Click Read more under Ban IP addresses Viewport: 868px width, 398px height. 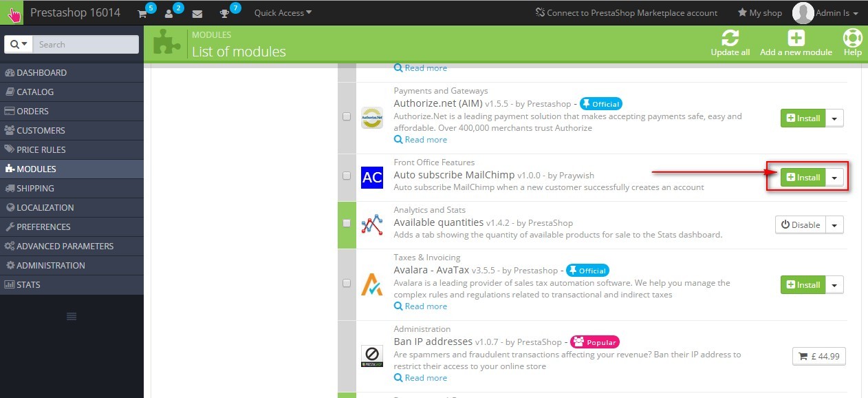coord(420,378)
